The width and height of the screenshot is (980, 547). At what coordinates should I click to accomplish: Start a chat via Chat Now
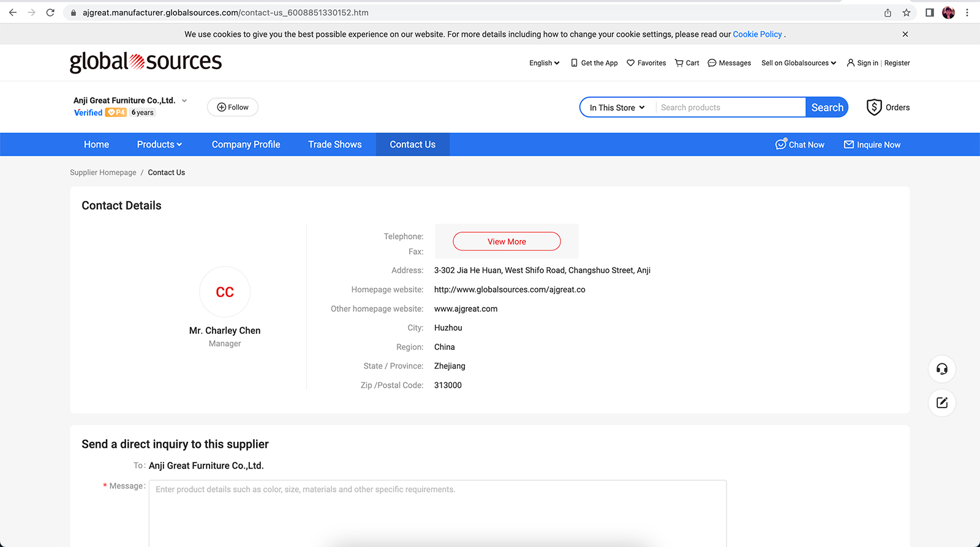tap(800, 145)
